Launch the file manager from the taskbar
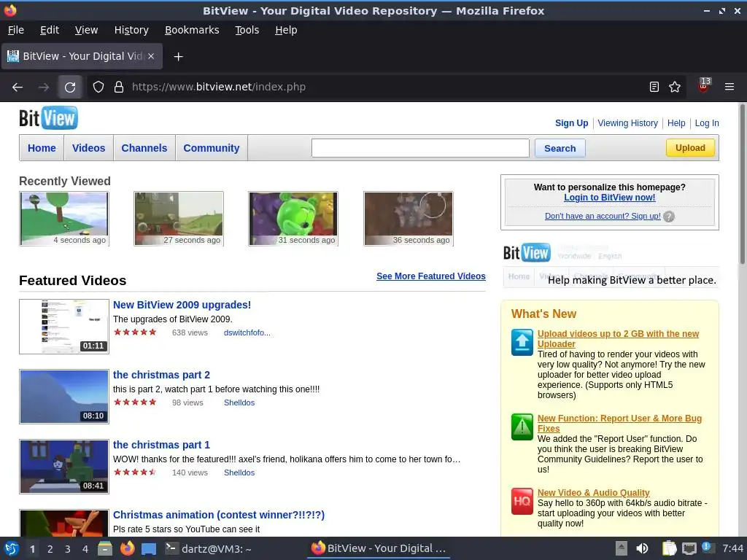747x560 pixels. pyautogui.click(x=105, y=548)
